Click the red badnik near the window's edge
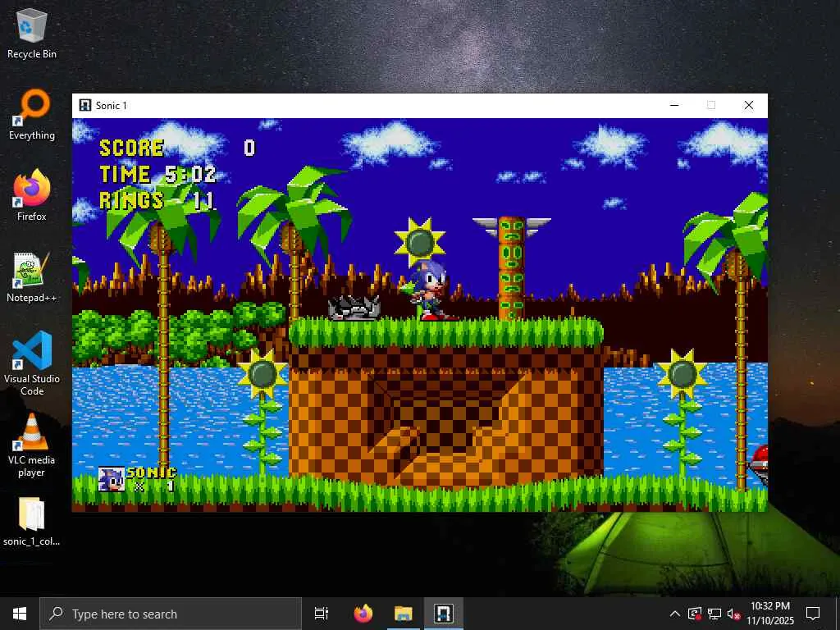The width and height of the screenshot is (840, 630). pyautogui.click(x=759, y=464)
